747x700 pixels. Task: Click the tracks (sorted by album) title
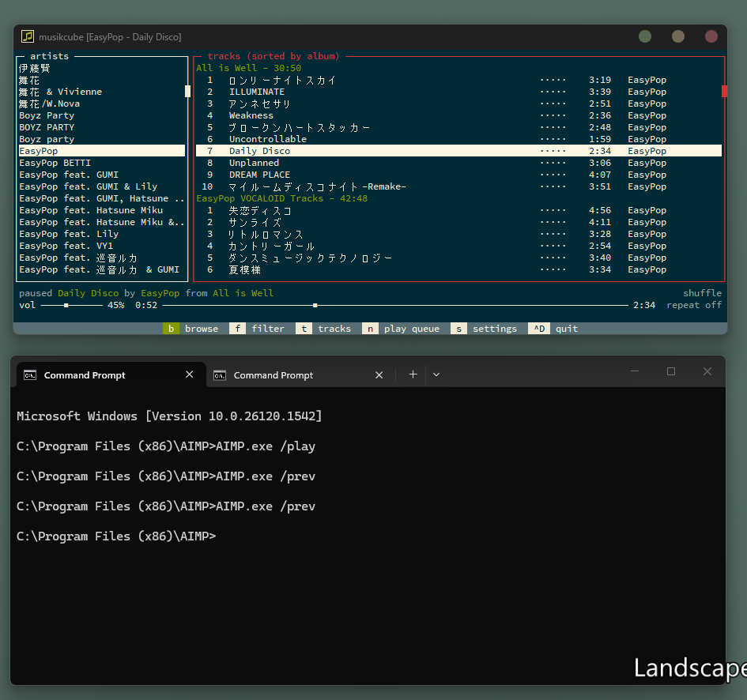[274, 56]
